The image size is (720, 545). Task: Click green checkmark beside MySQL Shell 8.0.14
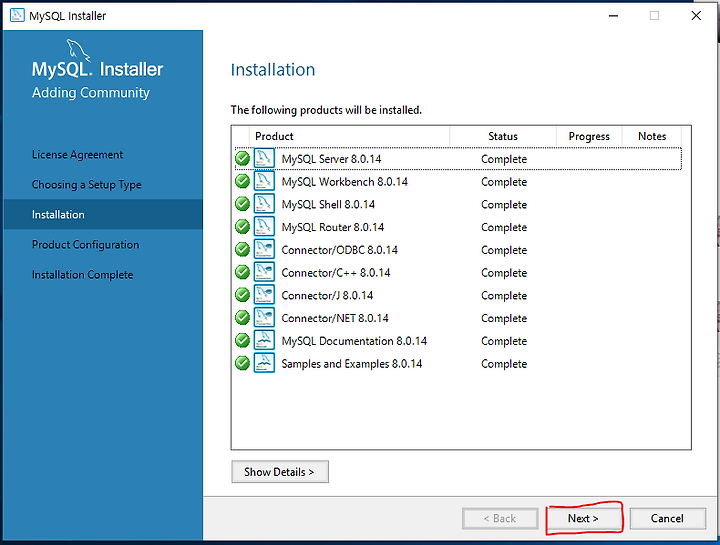coord(242,204)
